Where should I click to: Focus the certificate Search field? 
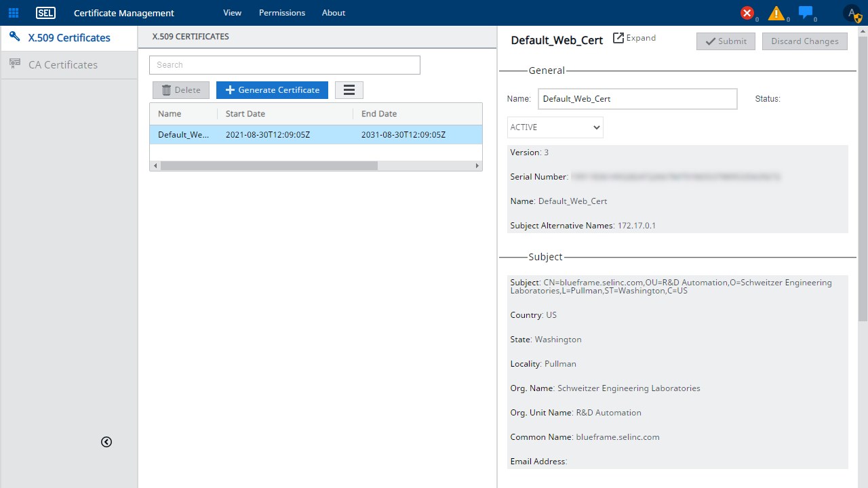[285, 65]
